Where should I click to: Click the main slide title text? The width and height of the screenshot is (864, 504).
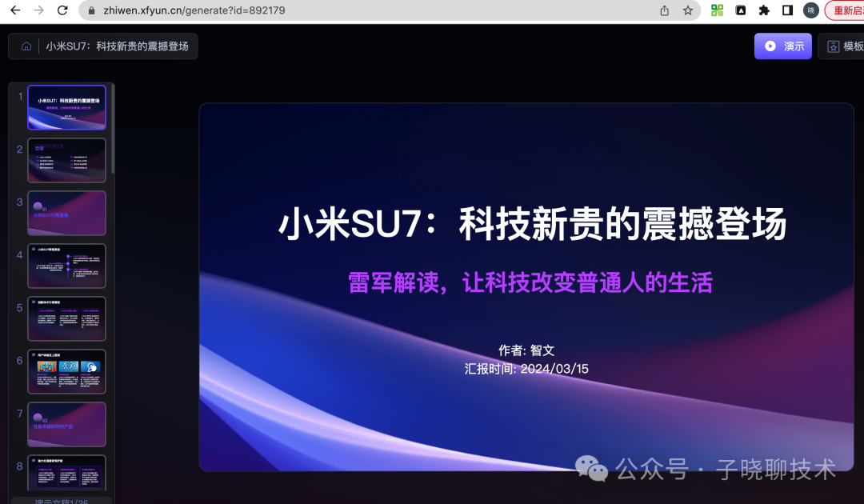(532, 224)
